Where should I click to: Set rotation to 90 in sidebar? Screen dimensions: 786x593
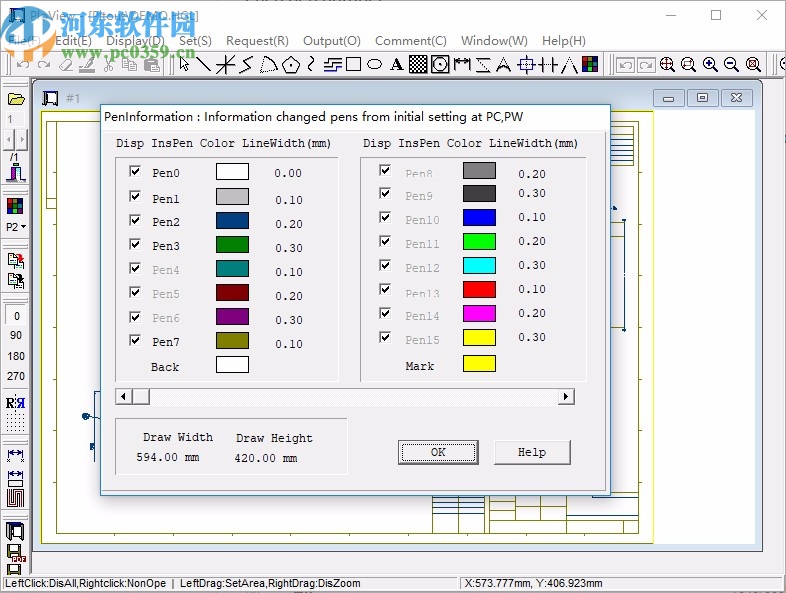pyautogui.click(x=16, y=335)
